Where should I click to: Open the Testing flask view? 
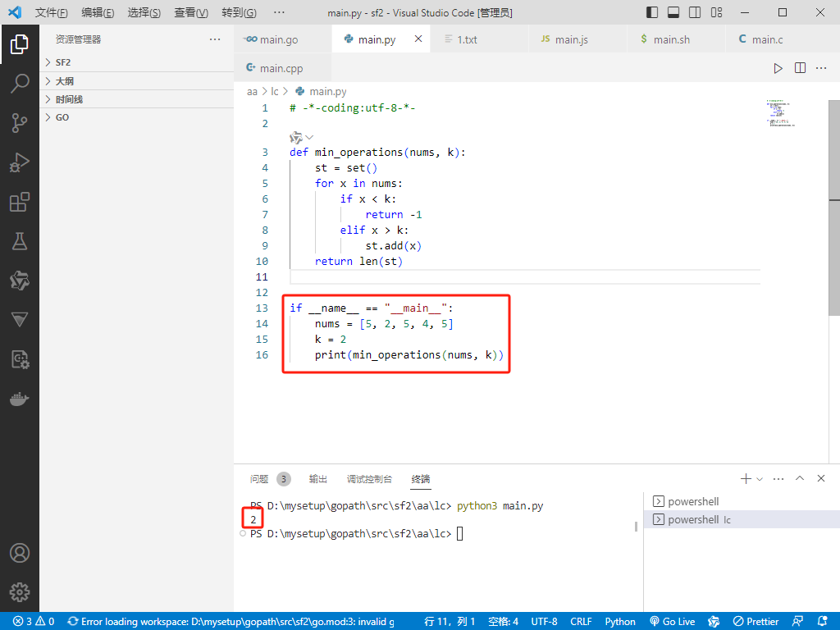[20, 242]
